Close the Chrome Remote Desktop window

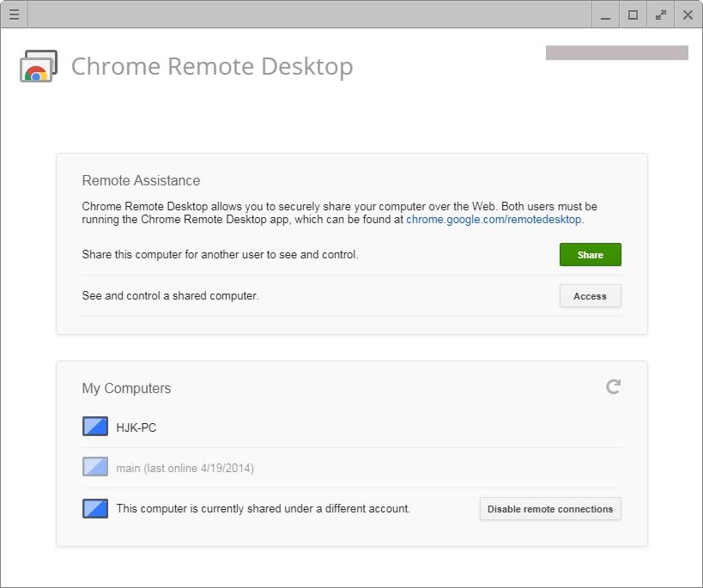[688, 15]
